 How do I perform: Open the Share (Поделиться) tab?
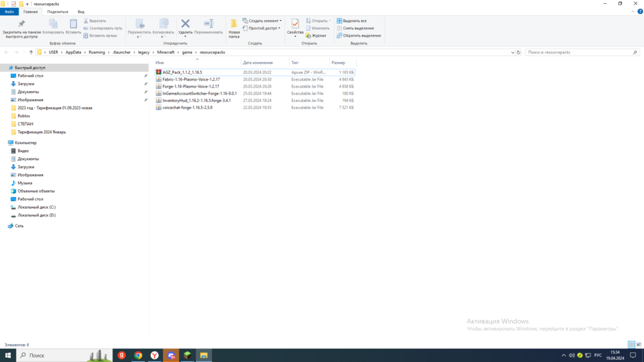point(57,12)
